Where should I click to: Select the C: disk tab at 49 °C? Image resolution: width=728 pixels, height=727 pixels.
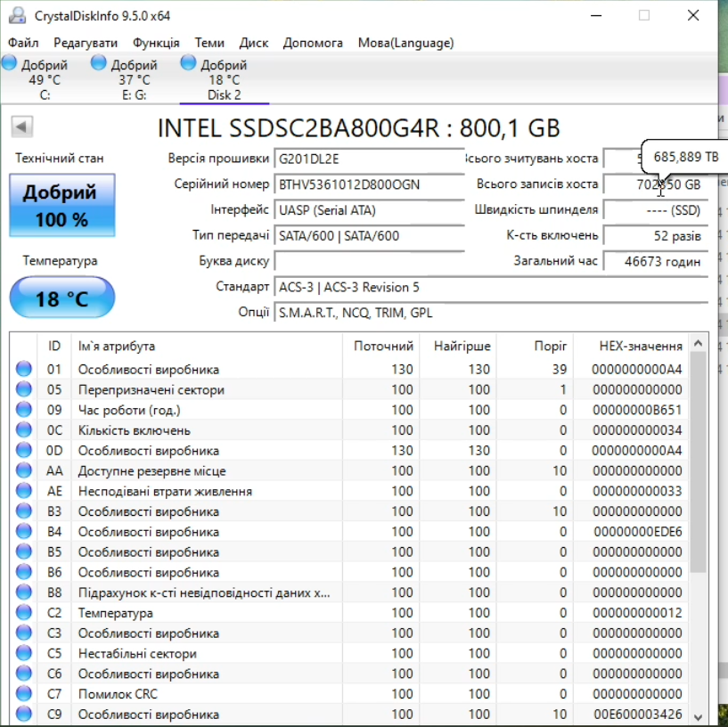pyautogui.click(x=45, y=79)
